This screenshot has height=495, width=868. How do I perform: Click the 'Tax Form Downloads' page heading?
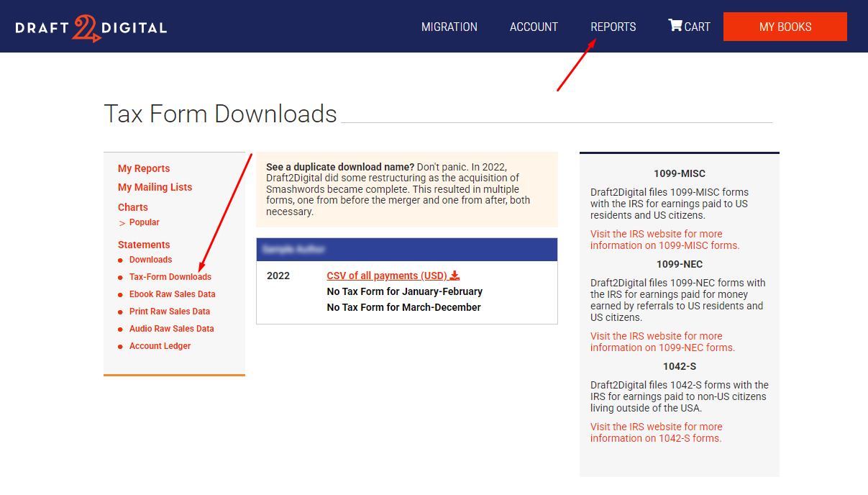(221, 114)
